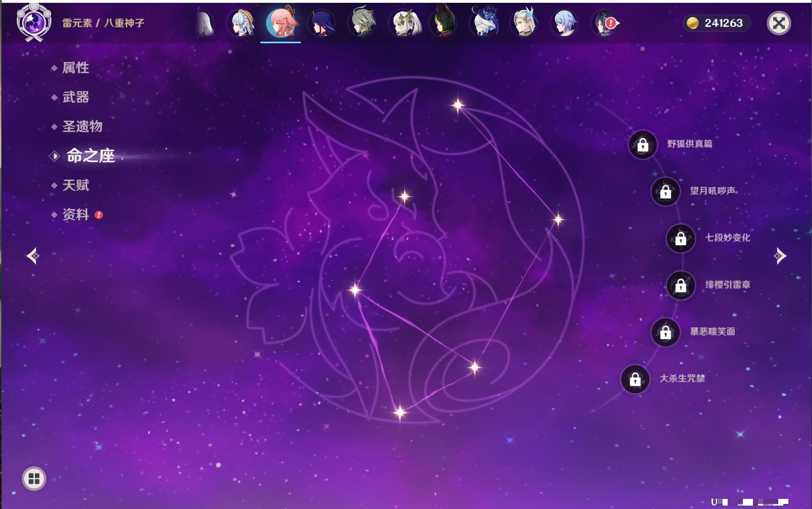Switch to Alhaitham's character portrait
812x509 pixels.
click(x=362, y=24)
